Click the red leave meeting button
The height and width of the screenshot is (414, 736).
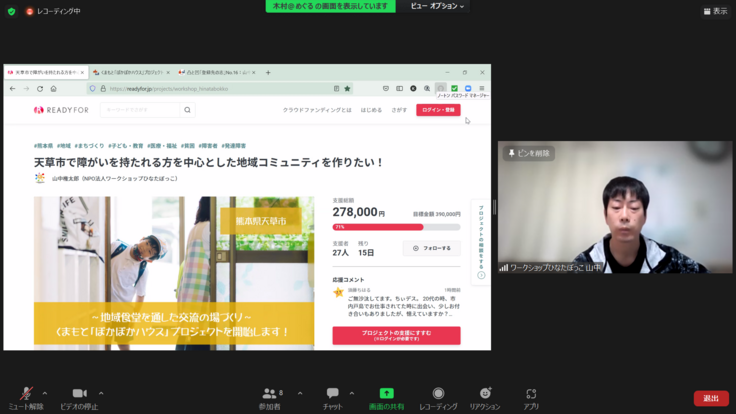coord(710,398)
